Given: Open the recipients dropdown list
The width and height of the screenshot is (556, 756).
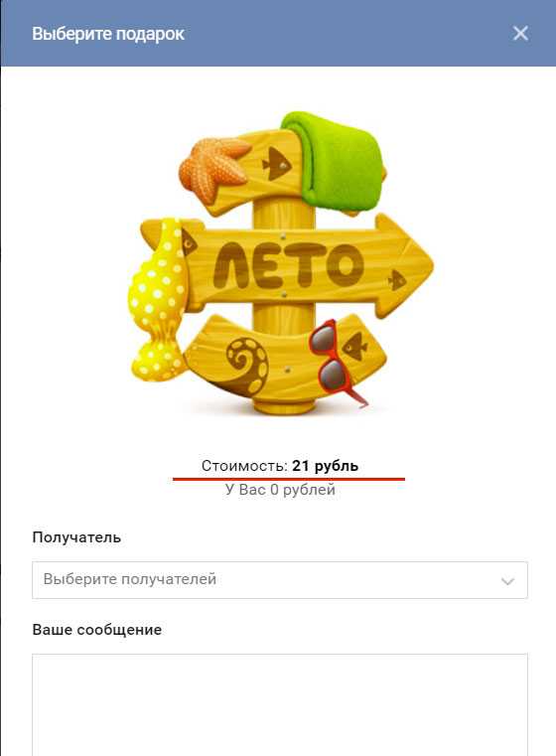Looking at the screenshot, I should tap(280, 579).
